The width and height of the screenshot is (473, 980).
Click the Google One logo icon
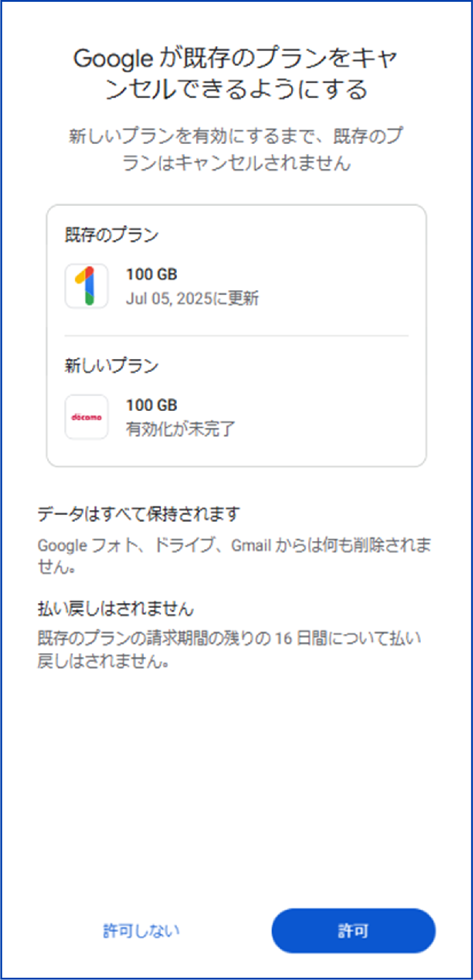[x=86, y=286]
